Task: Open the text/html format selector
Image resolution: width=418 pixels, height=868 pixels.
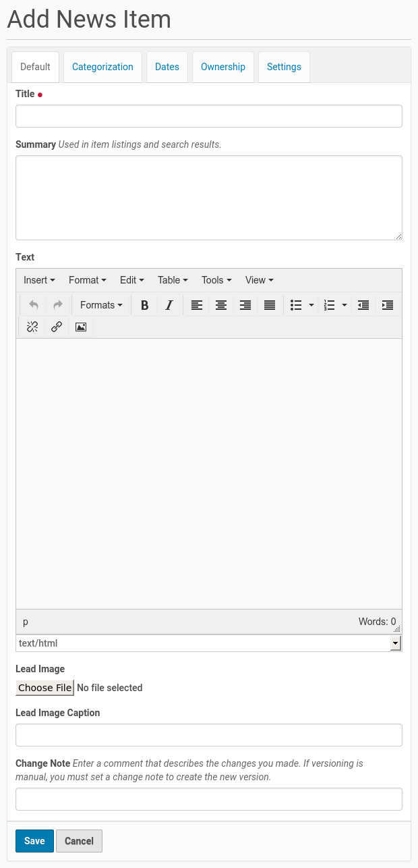Action: coord(208,643)
